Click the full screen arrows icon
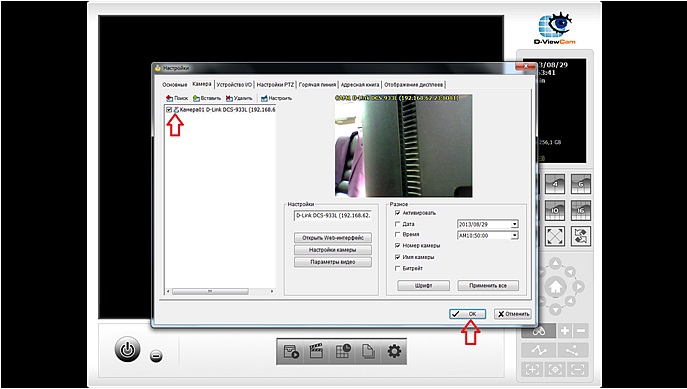 pos(555,236)
